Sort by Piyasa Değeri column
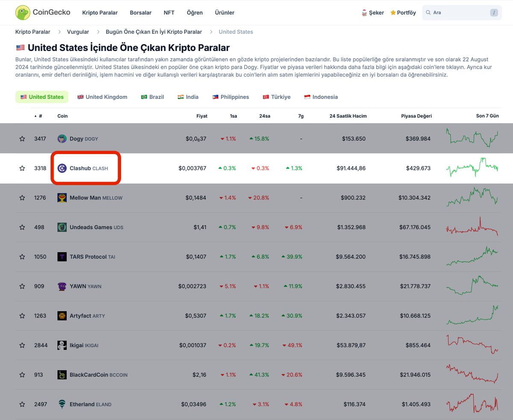 (416, 116)
